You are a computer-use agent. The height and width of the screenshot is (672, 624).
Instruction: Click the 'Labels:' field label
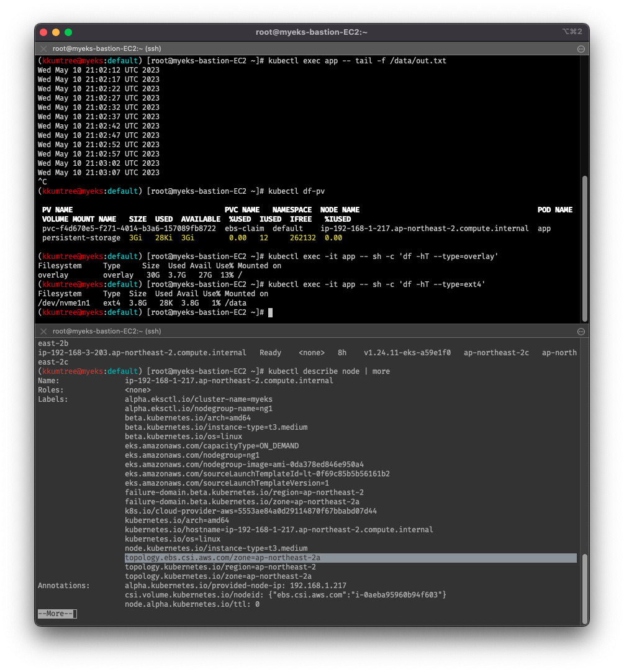[53, 399]
